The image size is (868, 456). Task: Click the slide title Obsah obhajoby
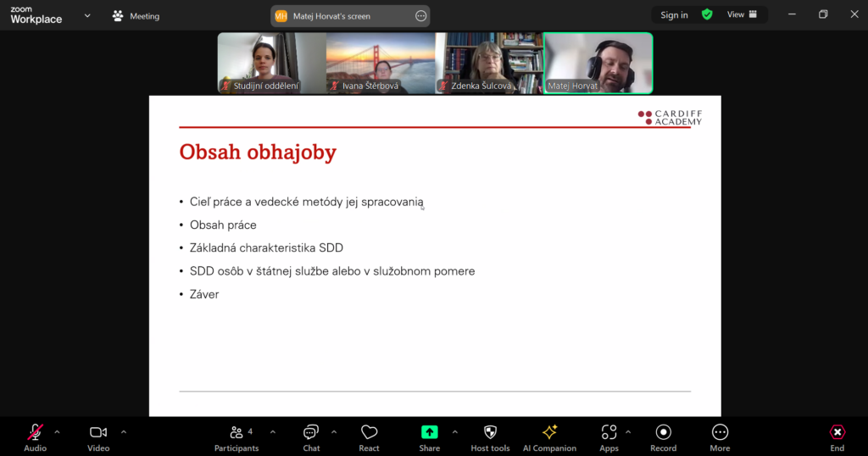(258, 152)
